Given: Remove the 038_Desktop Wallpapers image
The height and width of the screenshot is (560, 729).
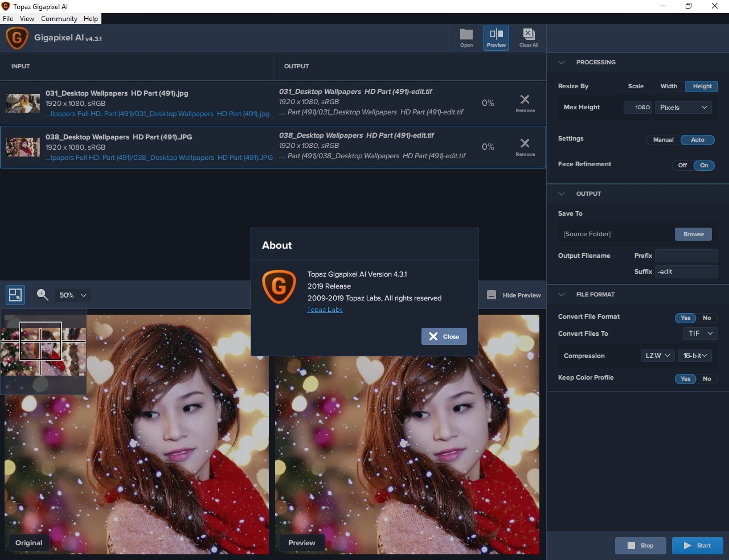Looking at the screenshot, I should 525,146.
